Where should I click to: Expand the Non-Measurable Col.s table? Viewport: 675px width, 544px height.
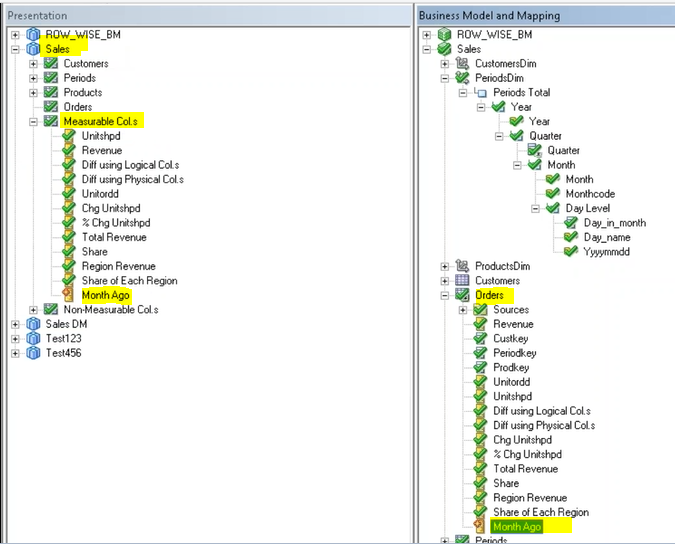pos(33,310)
